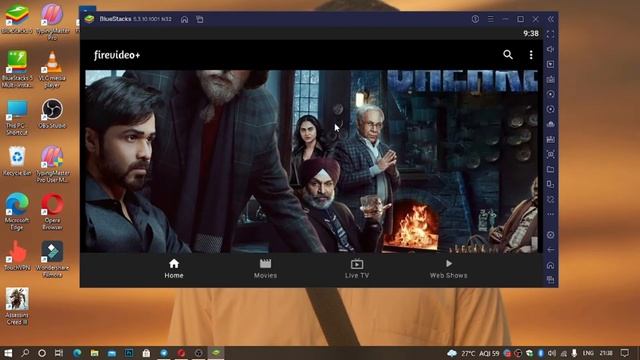This screenshot has width=640, height=360.
Task: Open TypingMaster Pro User Manual icon
Action: coord(52,164)
